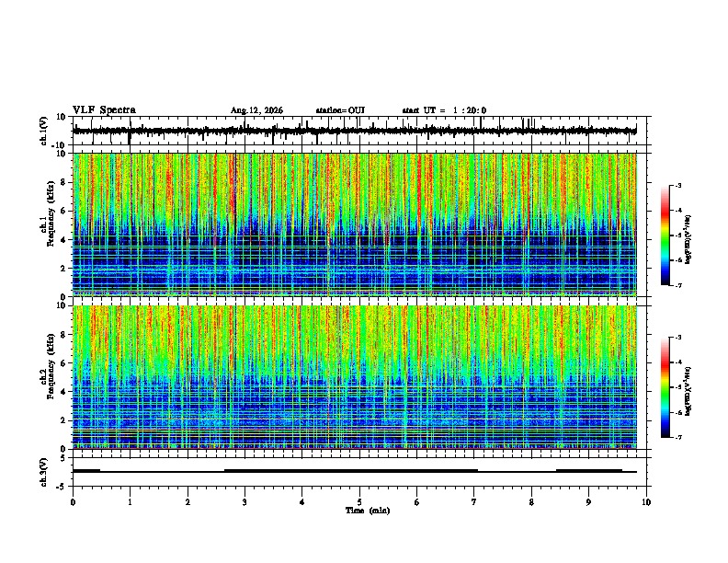Click the colorbar next to ch.1 spectrogram
The height and width of the screenshot is (563, 728).
click(665, 236)
